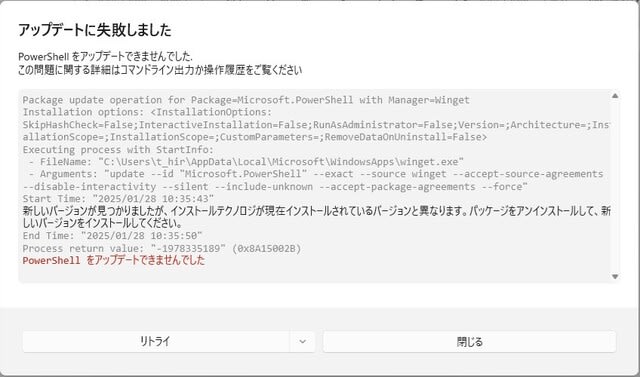Click the log scrollbar down arrow

615,277
